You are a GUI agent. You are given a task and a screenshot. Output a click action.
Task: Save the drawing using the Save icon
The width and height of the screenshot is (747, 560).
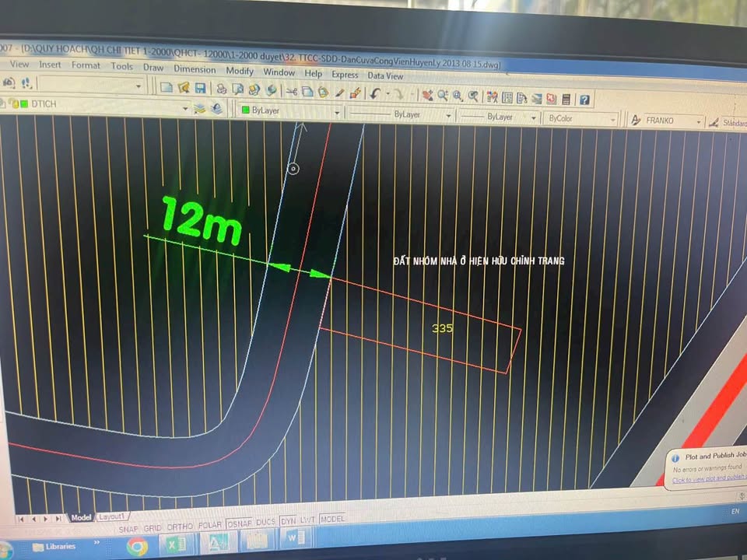tap(201, 91)
